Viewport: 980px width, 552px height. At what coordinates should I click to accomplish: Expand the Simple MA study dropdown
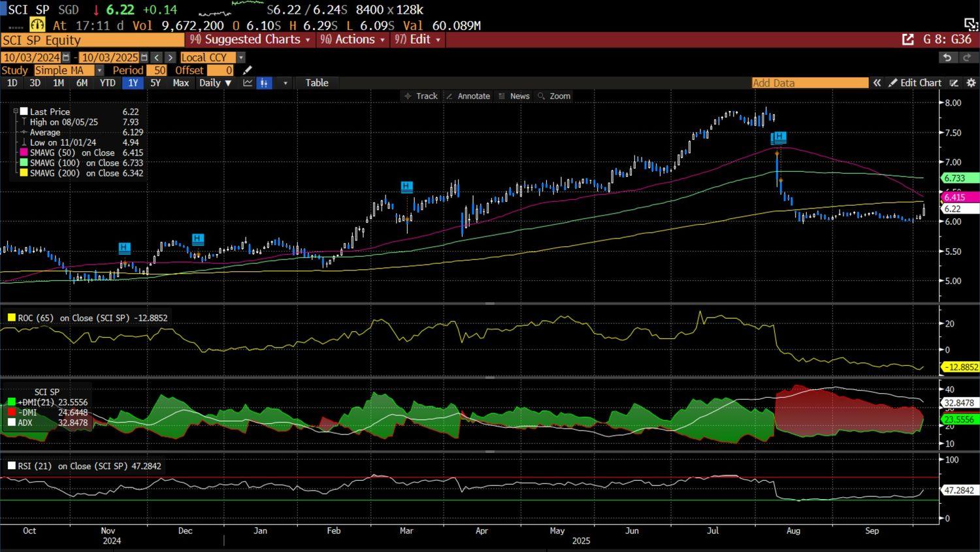tap(99, 71)
